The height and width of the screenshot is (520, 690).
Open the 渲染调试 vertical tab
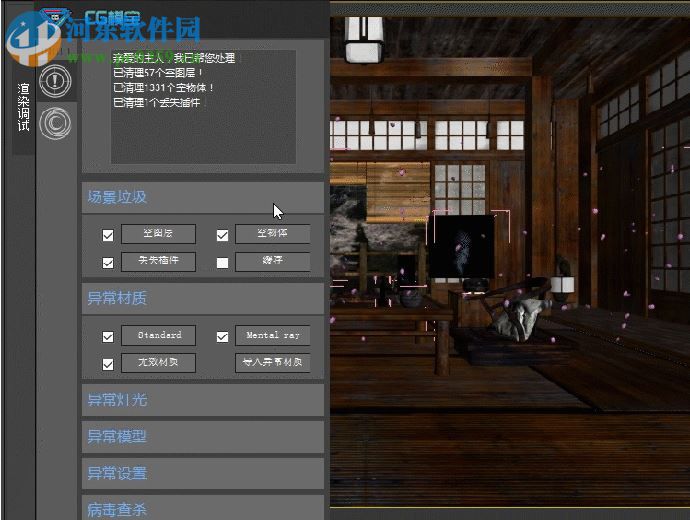(x=23, y=107)
